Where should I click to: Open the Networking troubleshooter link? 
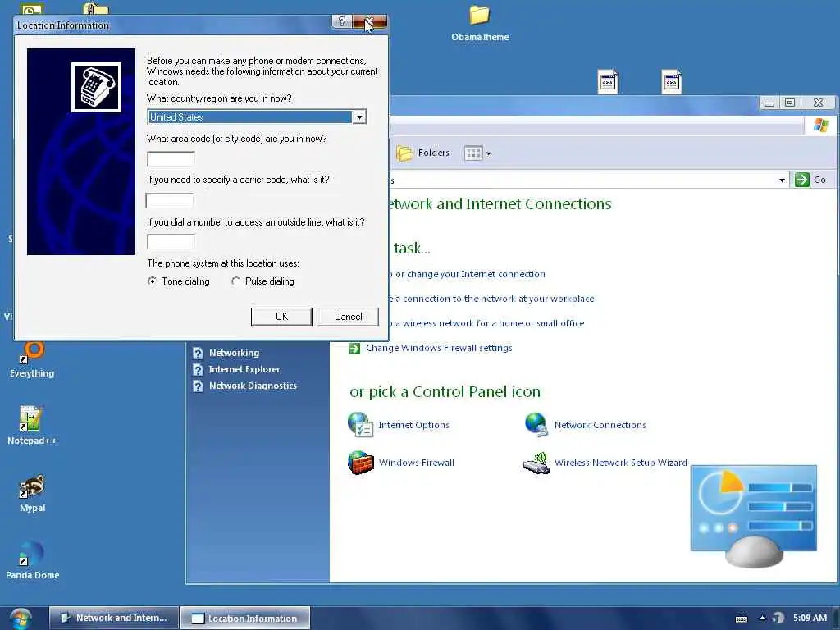(x=234, y=353)
